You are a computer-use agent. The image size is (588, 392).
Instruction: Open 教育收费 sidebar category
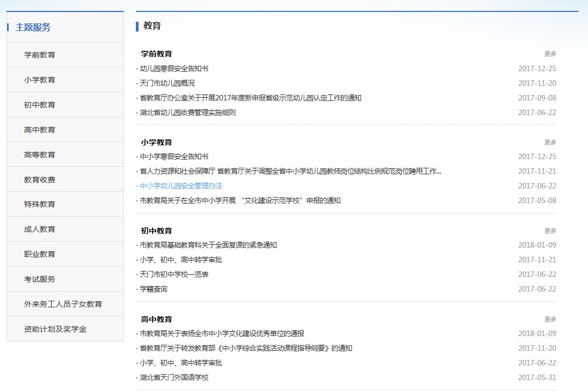pos(40,180)
